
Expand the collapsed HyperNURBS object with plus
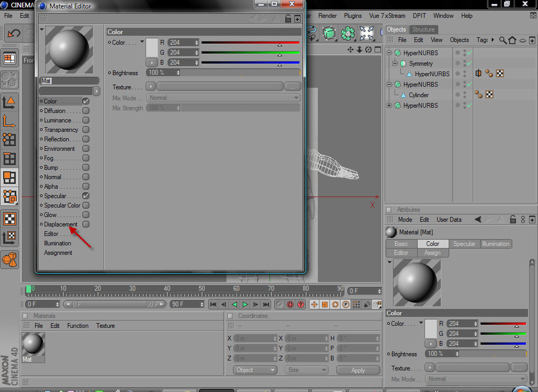[389, 106]
